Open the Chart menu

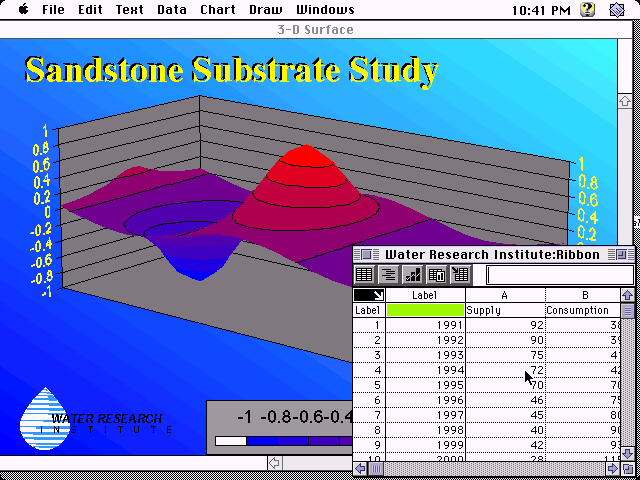[218, 9]
